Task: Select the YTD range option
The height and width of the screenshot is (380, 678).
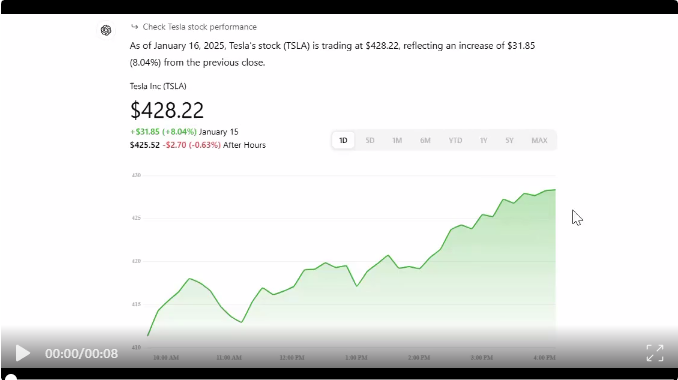Action: point(455,140)
